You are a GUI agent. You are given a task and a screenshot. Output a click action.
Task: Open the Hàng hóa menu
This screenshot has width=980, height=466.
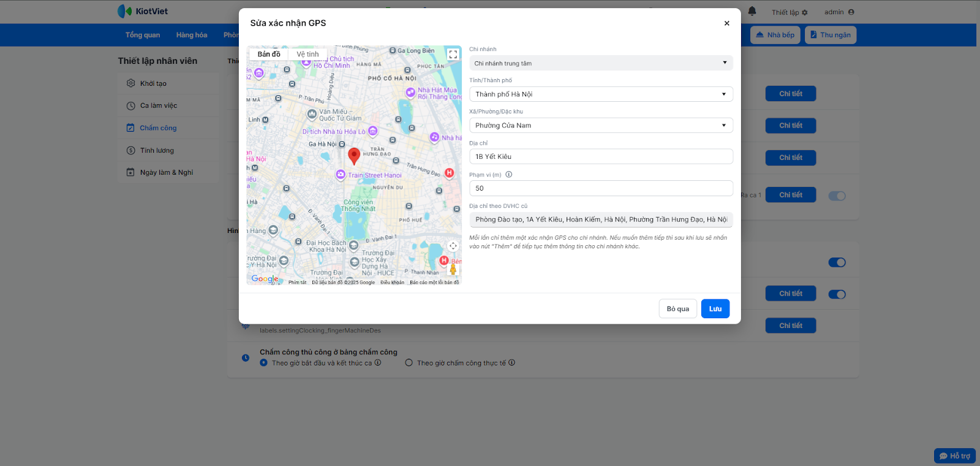click(192, 35)
